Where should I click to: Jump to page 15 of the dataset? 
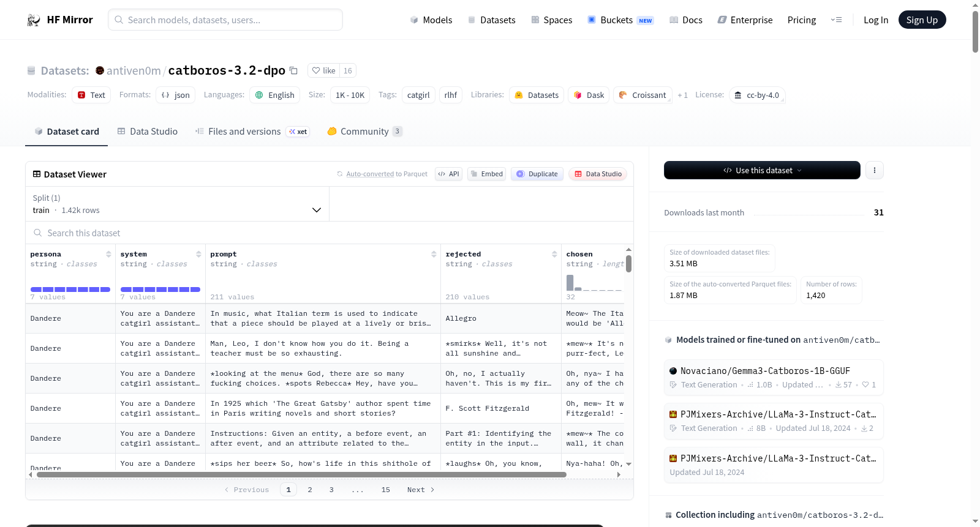point(385,490)
